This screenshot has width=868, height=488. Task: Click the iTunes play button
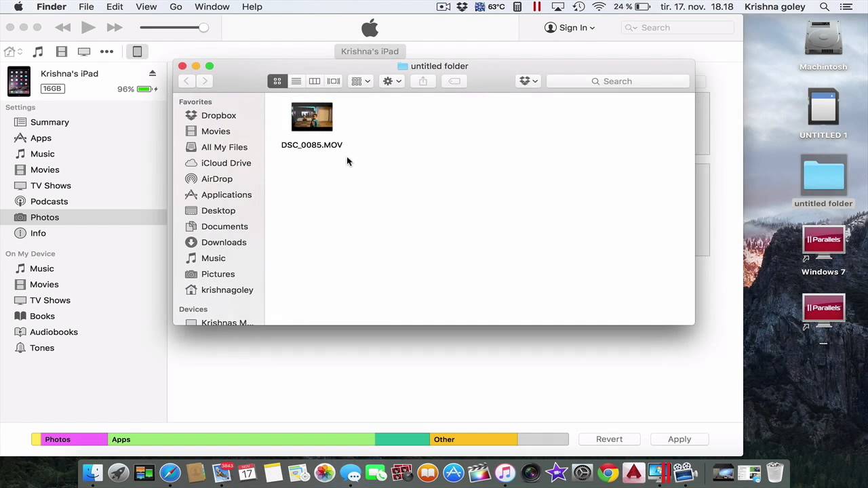click(x=88, y=28)
